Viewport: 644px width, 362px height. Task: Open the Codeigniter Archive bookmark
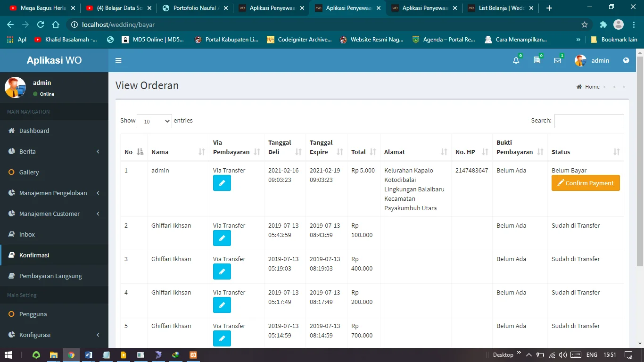299,40
